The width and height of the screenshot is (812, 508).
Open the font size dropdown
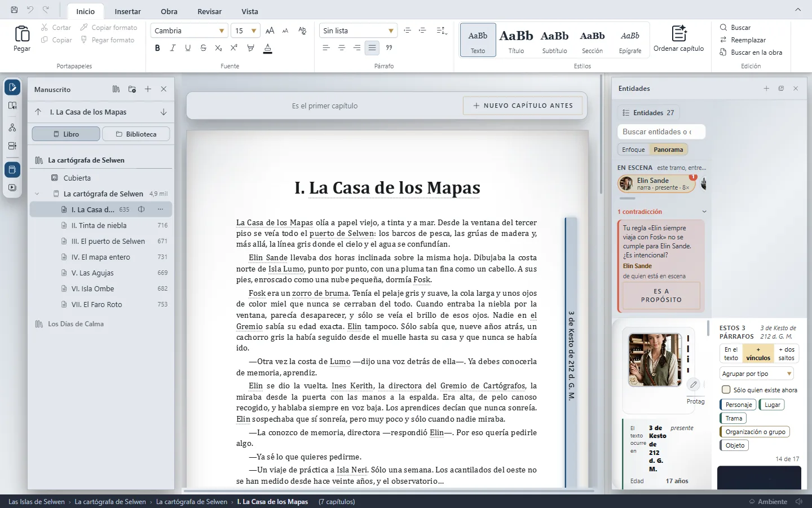[x=254, y=31]
